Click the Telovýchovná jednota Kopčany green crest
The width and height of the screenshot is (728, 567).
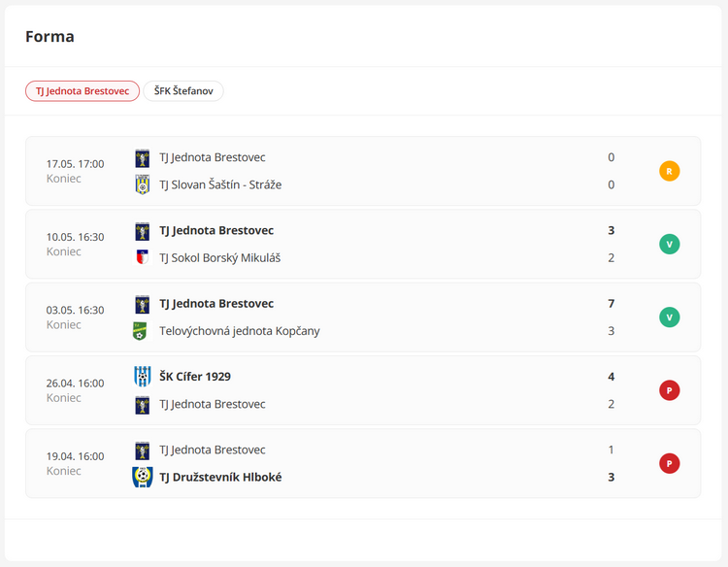click(x=140, y=331)
